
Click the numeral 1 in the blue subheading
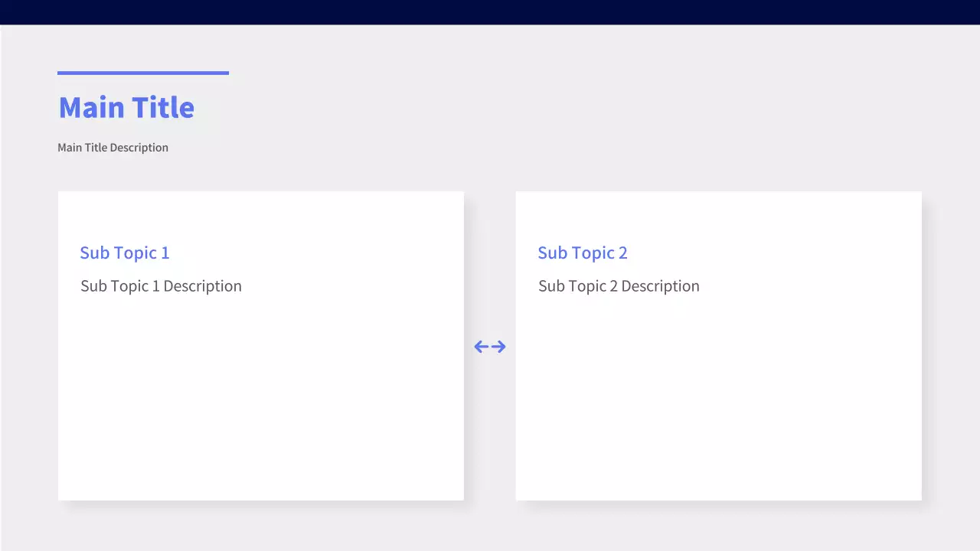coord(165,253)
